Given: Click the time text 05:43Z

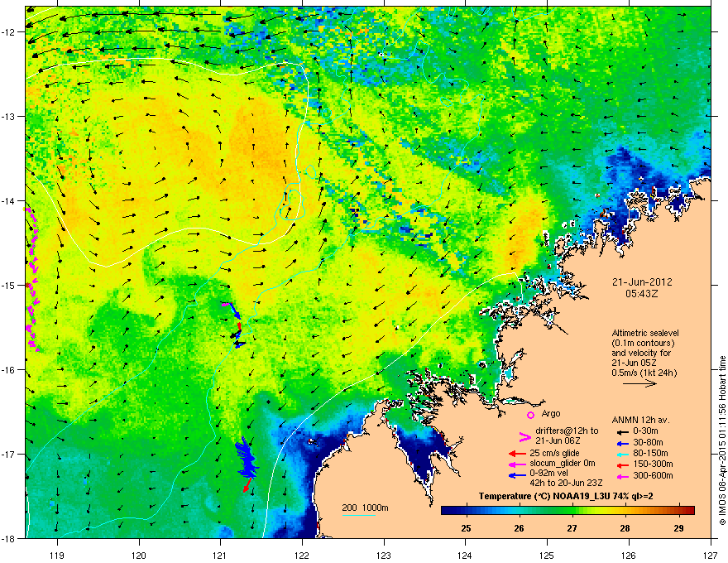Looking at the screenshot, I should coord(642,294).
